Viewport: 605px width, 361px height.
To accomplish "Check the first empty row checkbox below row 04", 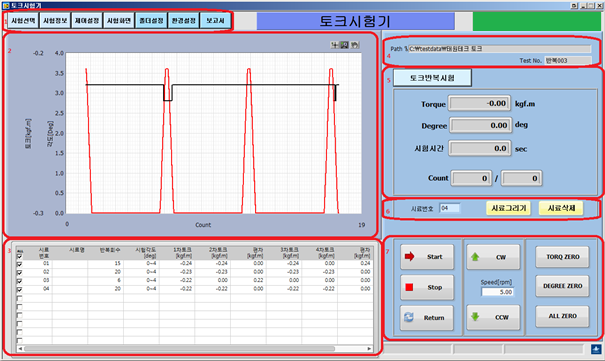I will 20,298.
